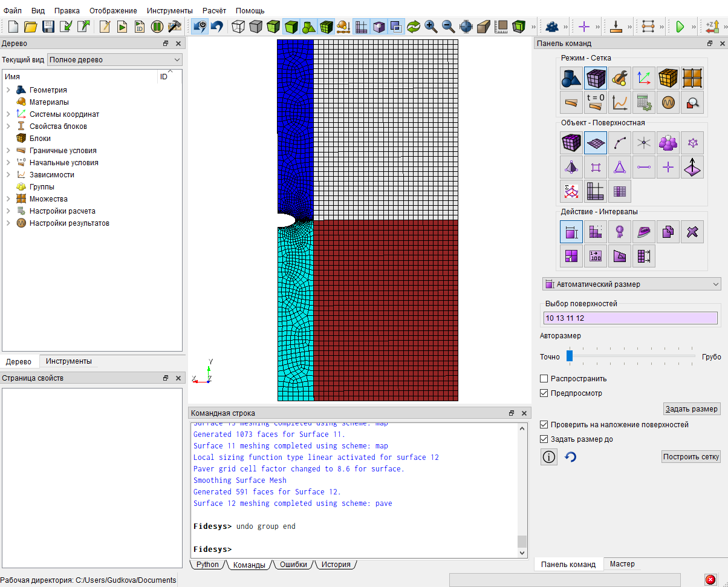Image resolution: width=728 pixels, height=587 pixels.
Task: Switch to the Ошибки tab
Action: pyautogui.click(x=294, y=565)
